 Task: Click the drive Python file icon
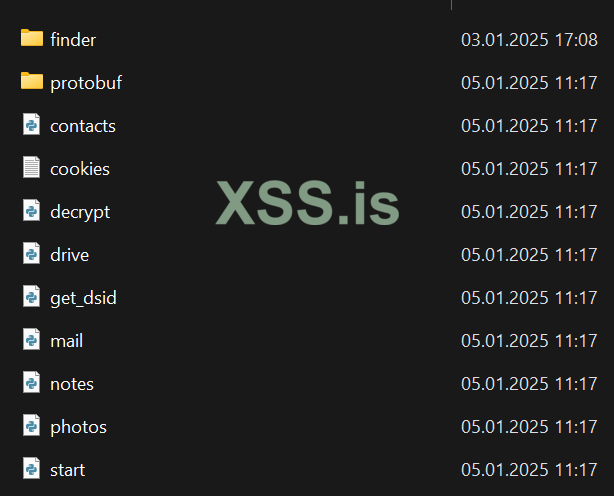(32, 254)
